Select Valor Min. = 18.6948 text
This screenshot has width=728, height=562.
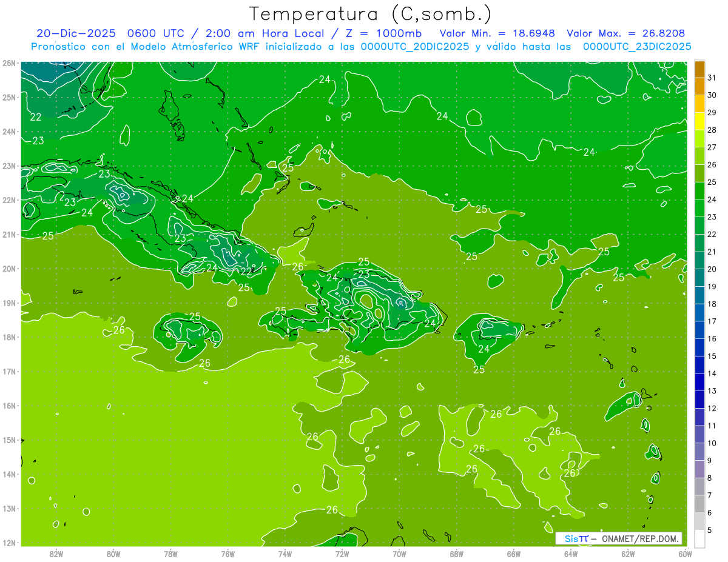[497, 34]
